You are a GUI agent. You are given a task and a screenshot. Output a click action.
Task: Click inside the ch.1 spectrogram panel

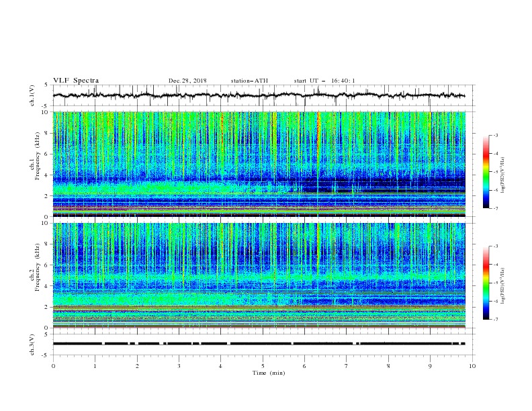coord(259,164)
